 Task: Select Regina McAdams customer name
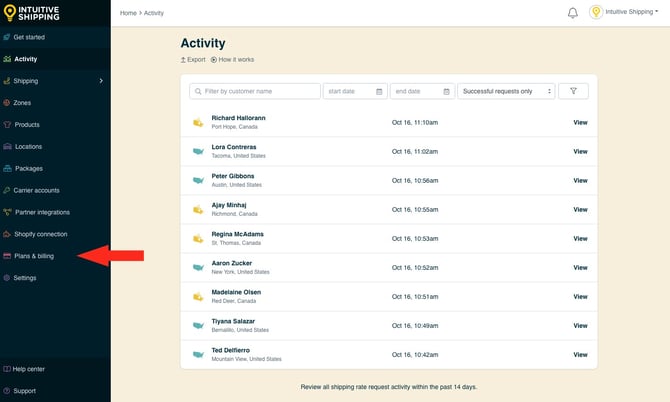[238, 234]
